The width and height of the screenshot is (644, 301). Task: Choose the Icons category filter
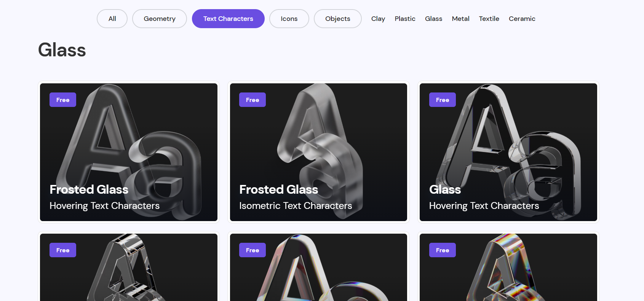tap(289, 19)
